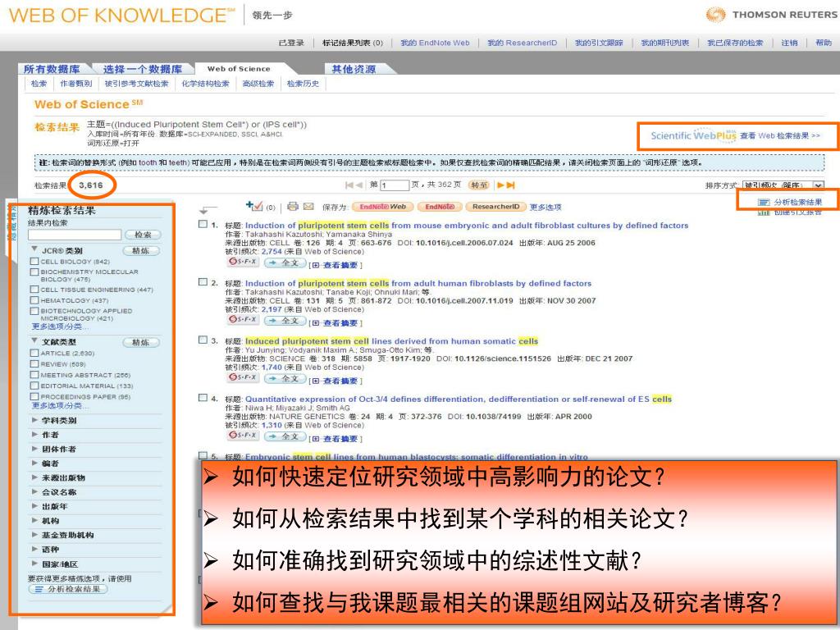Collapse JCR category section
The height and width of the screenshot is (630, 840).
pos(34,249)
